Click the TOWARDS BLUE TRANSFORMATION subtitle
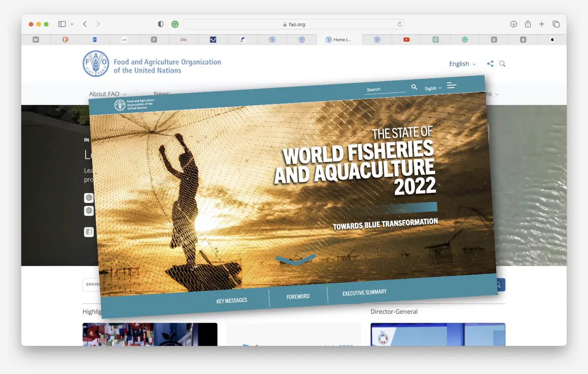 (x=385, y=224)
